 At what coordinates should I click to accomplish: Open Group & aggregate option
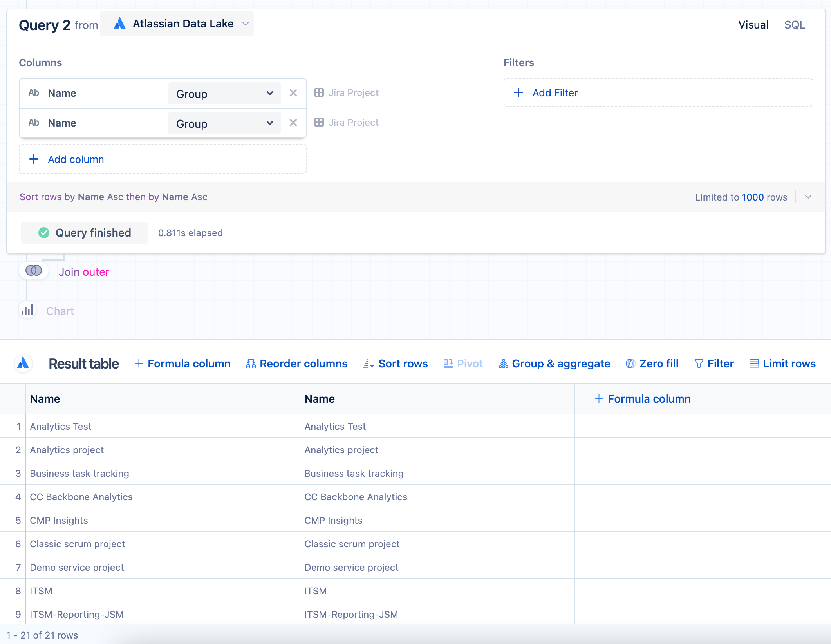tap(554, 364)
